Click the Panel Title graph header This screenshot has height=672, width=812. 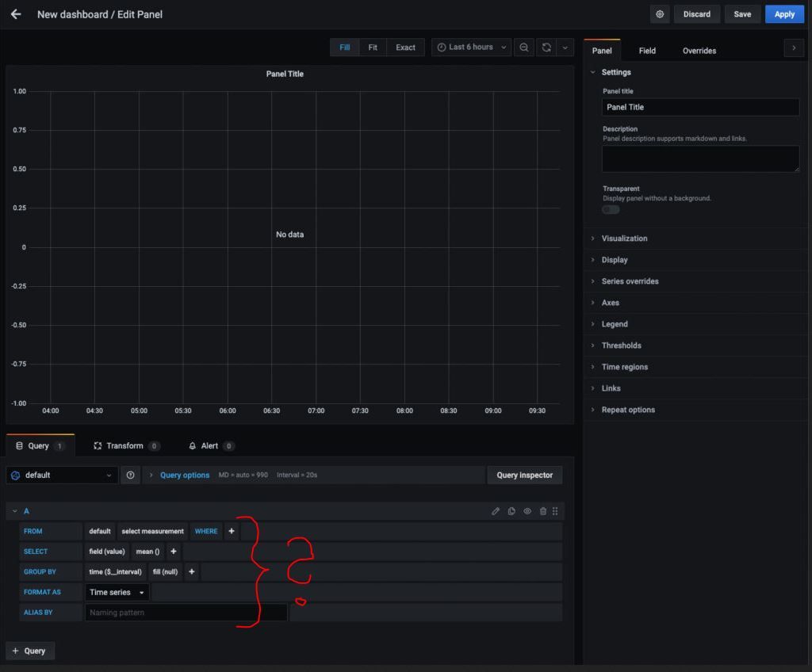tap(285, 74)
